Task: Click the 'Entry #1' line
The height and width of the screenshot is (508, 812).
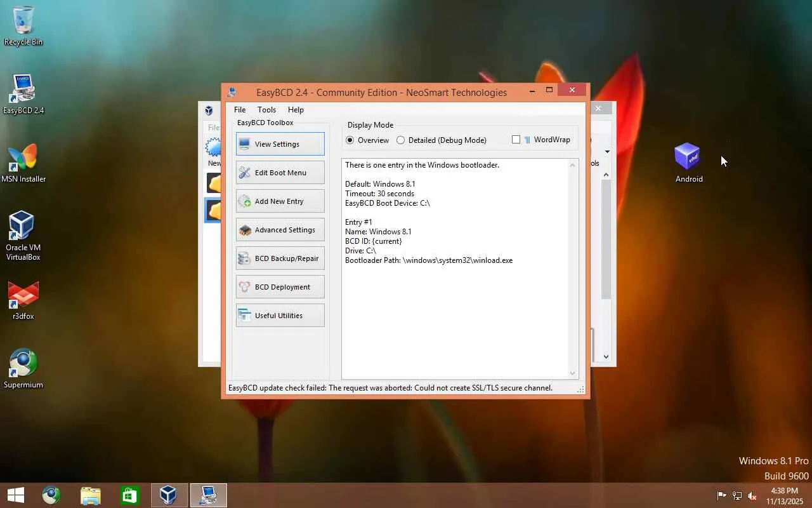Action: pyautogui.click(x=358, y=222)
